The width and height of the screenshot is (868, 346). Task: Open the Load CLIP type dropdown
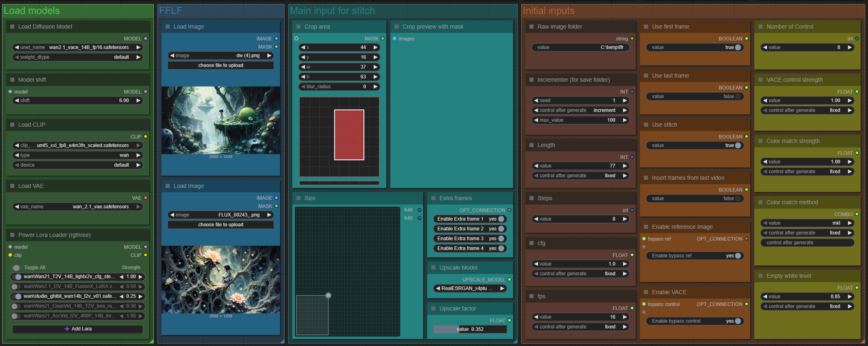pyautogui.click(x=78, y=155)
